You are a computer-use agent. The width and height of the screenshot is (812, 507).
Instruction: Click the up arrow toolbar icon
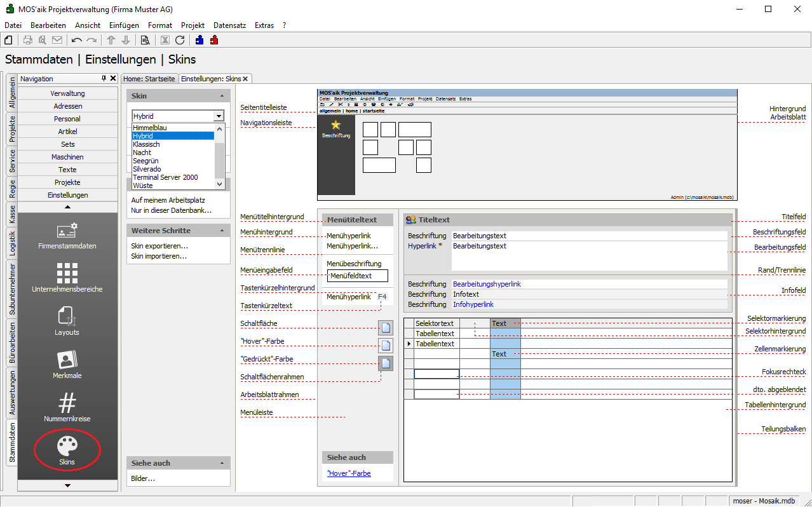[x=111, y=40]
